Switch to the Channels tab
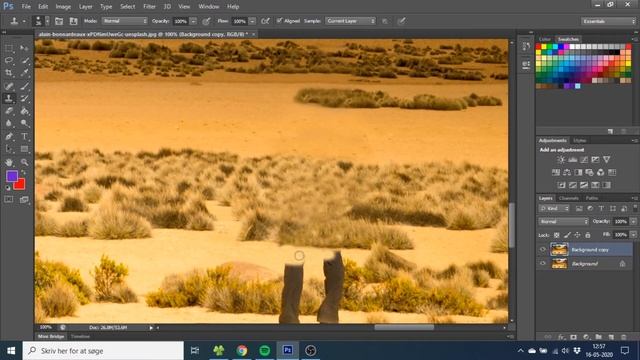640x360 pixels. click(569, 198)
